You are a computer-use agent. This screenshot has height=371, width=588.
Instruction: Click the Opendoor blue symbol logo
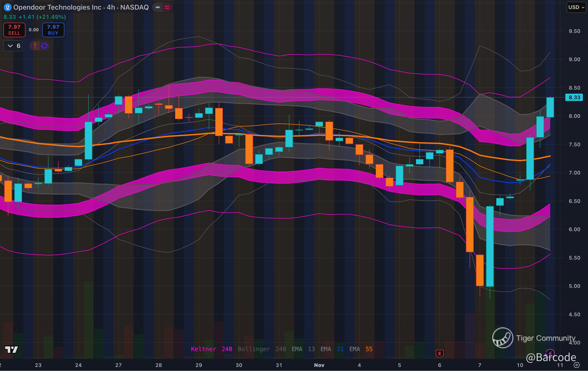[7, 7]
